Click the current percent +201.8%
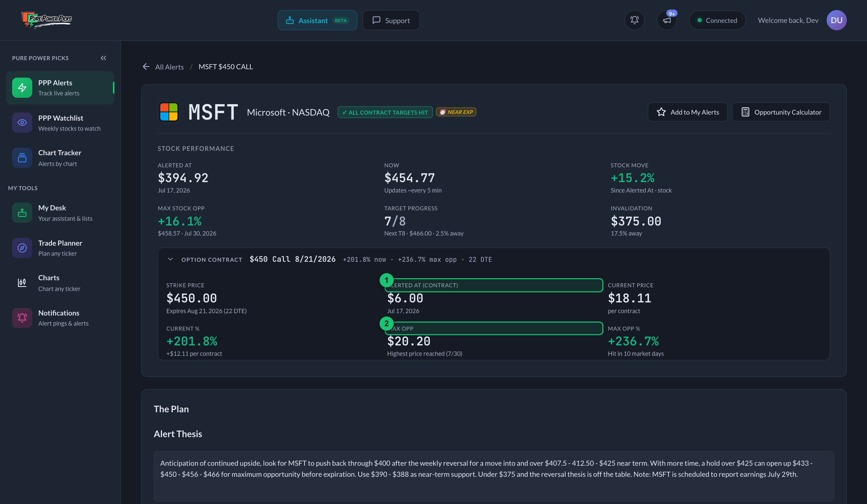This screenshot has width=867, height=504. [x=192, y=341]
